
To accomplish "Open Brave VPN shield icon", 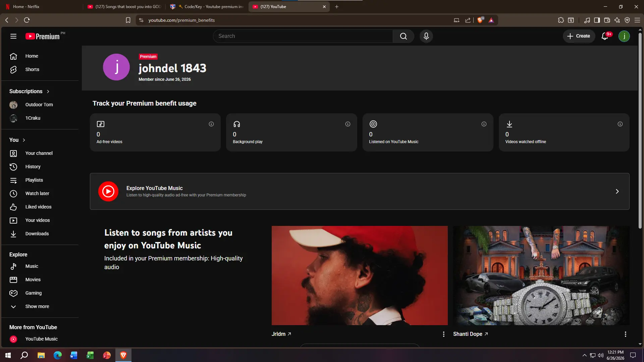I will pos(627,20).
